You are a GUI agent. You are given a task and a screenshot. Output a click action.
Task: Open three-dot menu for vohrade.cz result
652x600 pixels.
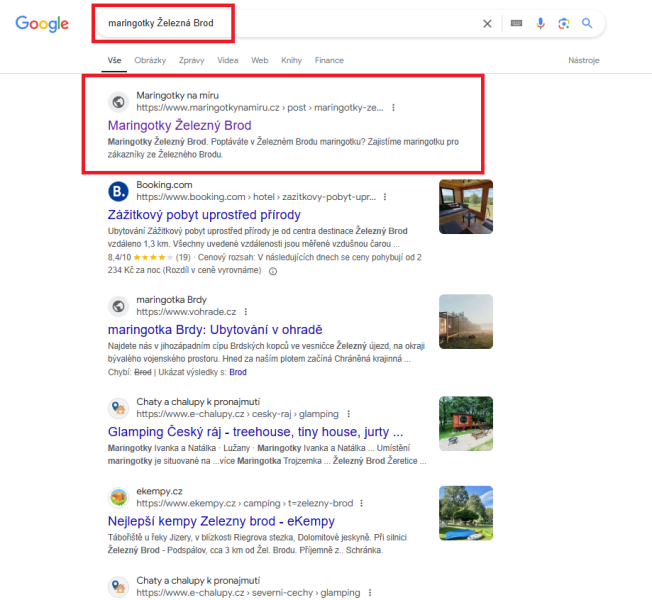[246, 312]
